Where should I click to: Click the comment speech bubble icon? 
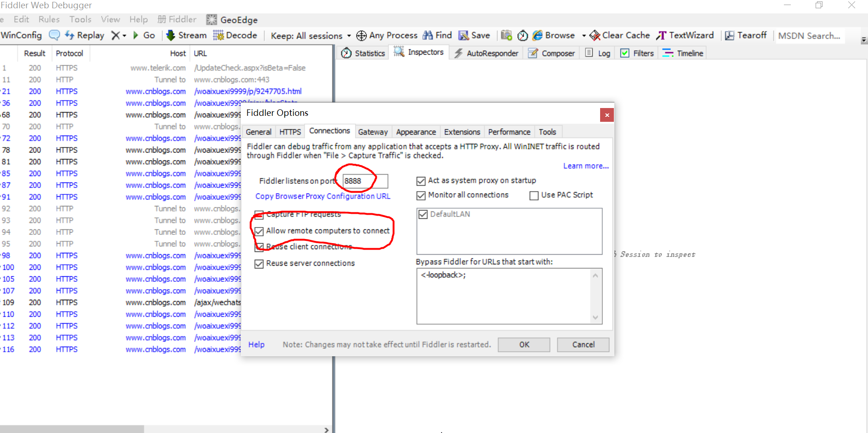point(54,35)
